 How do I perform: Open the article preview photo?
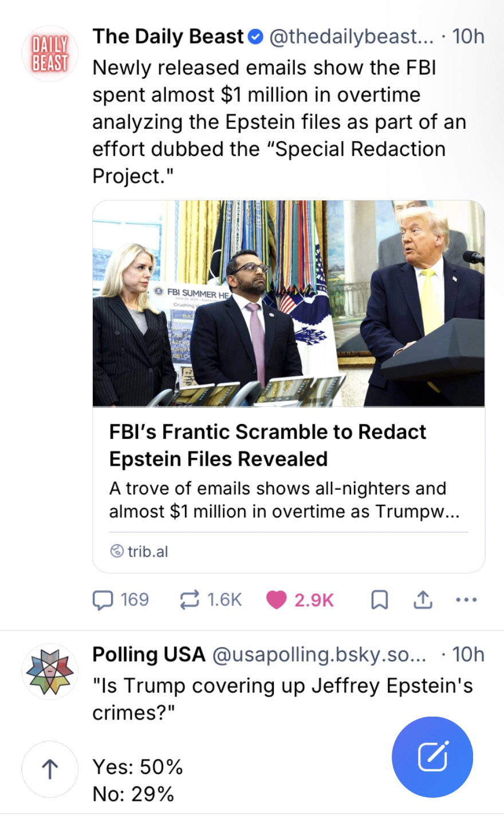coord(289,303)
